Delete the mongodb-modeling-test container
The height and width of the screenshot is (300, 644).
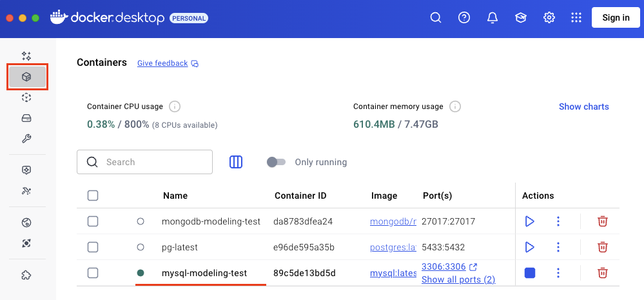point(603,222)
